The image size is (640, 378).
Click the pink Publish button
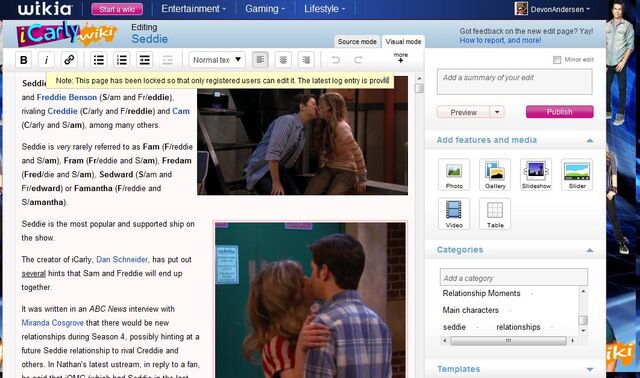560,112
